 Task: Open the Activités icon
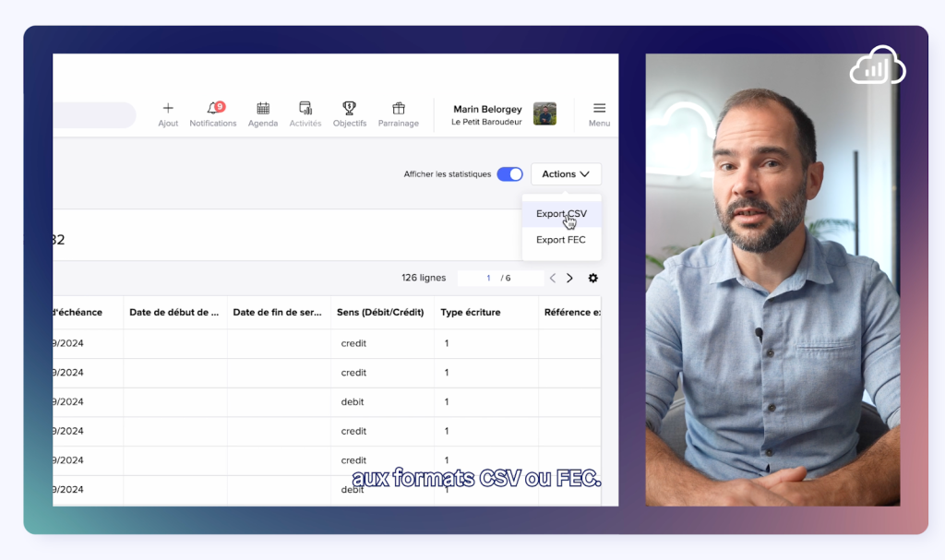tap(305, 109)
